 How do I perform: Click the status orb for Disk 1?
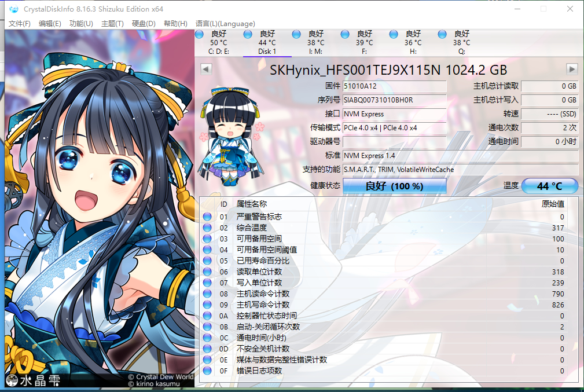coord(248,34)
